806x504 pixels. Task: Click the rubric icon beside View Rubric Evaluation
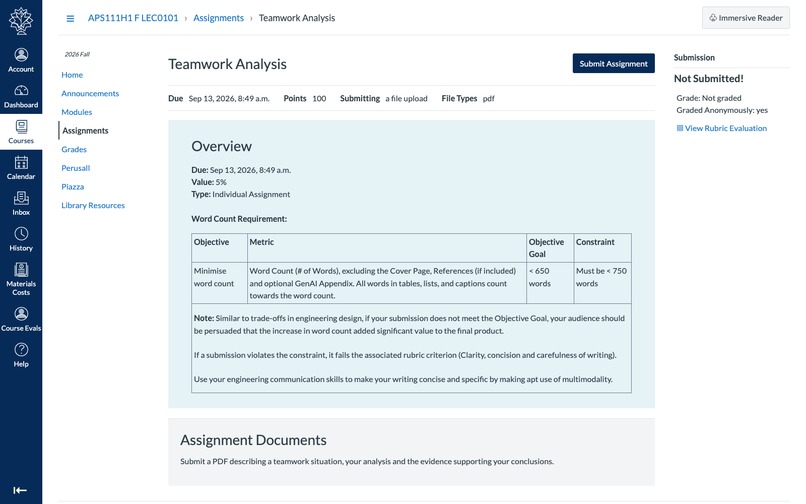tap(680, 128)
